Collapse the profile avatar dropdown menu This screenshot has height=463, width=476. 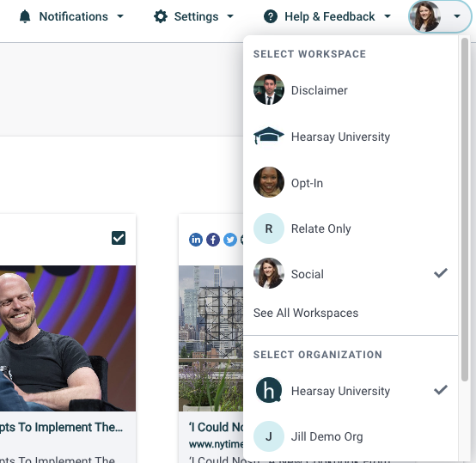[440, 16]
